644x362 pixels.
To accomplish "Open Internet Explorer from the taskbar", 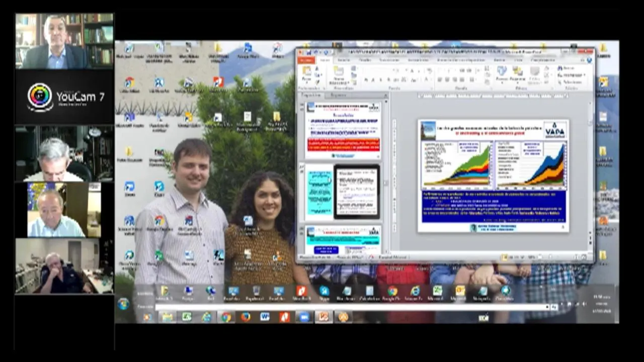I will 206,317.
